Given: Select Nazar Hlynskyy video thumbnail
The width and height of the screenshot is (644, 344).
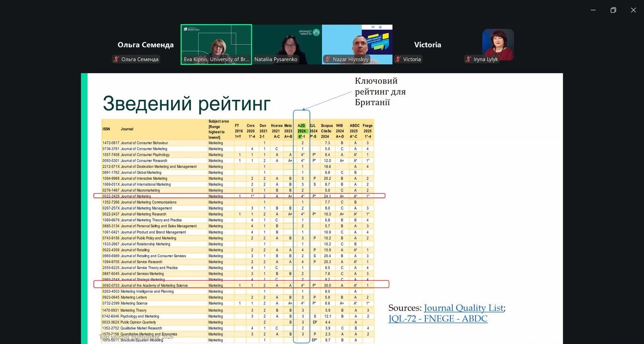Looking at the screenshot, I should point(357,44).
